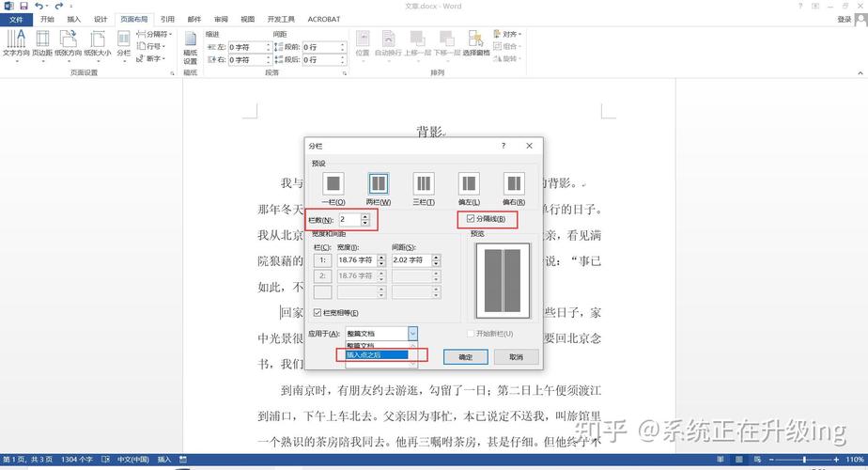Screen dimensions: 868x470
Task: Cancel the dialog with 取消
Action: [x=516, y=357]
